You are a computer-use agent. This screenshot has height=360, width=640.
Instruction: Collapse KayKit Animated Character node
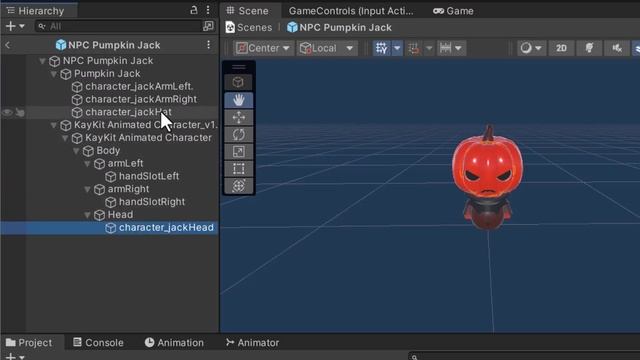pos(65,138)
